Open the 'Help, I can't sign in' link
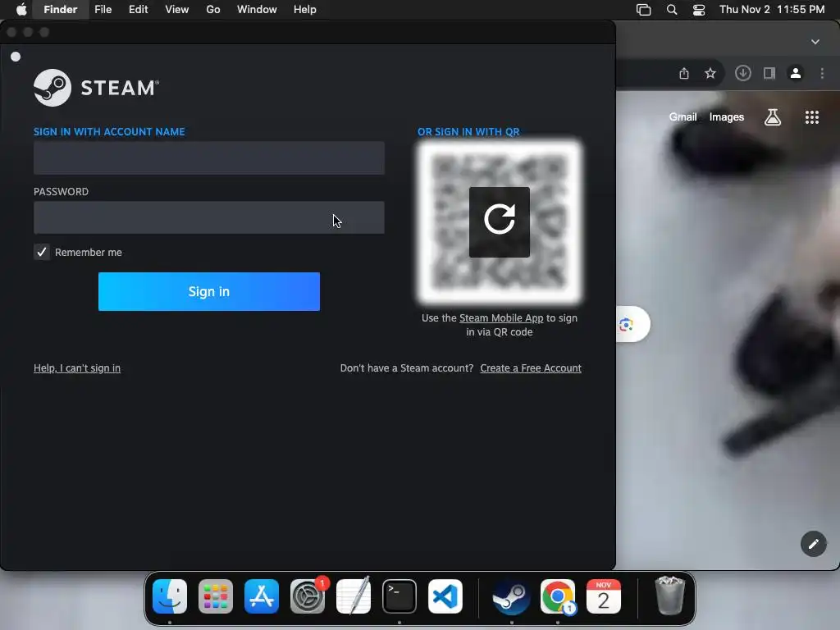The height and width of the screenshot is (630, 840). 77,368
